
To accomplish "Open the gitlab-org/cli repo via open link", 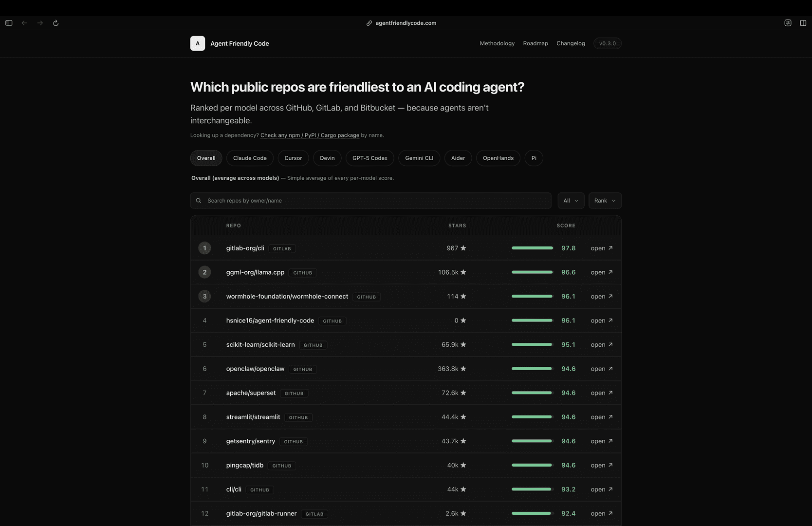I will [x=602, y=248].
